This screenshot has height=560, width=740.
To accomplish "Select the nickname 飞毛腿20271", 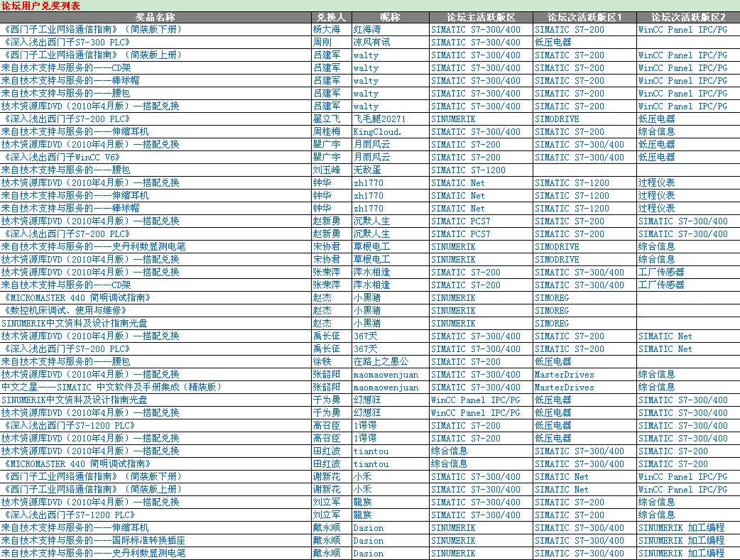I will tap(379, 119).
